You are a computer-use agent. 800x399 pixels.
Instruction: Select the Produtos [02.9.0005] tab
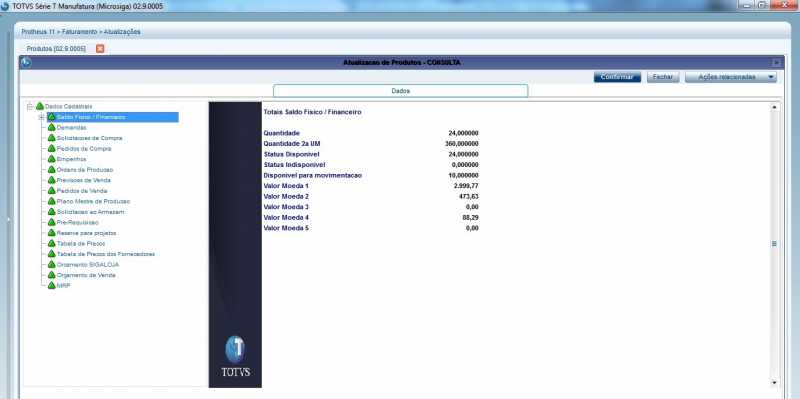[x=56, y=48]
